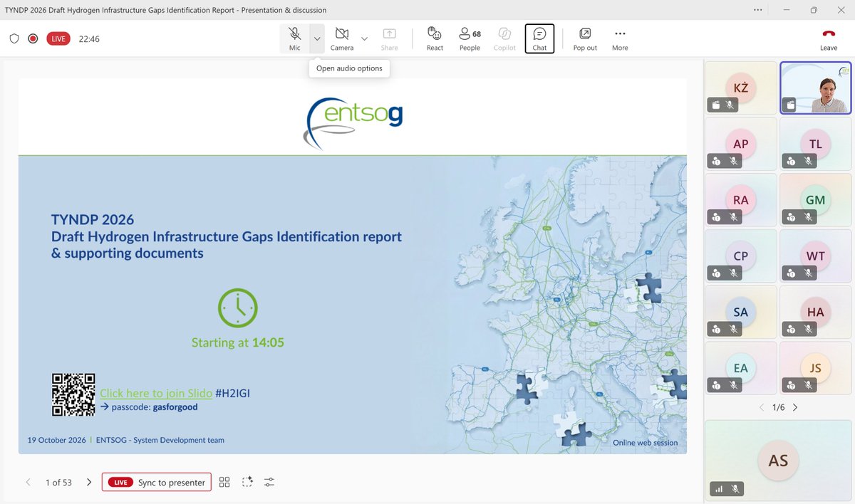Image resolution: width=855 pixels, height=504 pixels.
Task: Click Sync to presenter button
Action: click(x=157, y=482)
